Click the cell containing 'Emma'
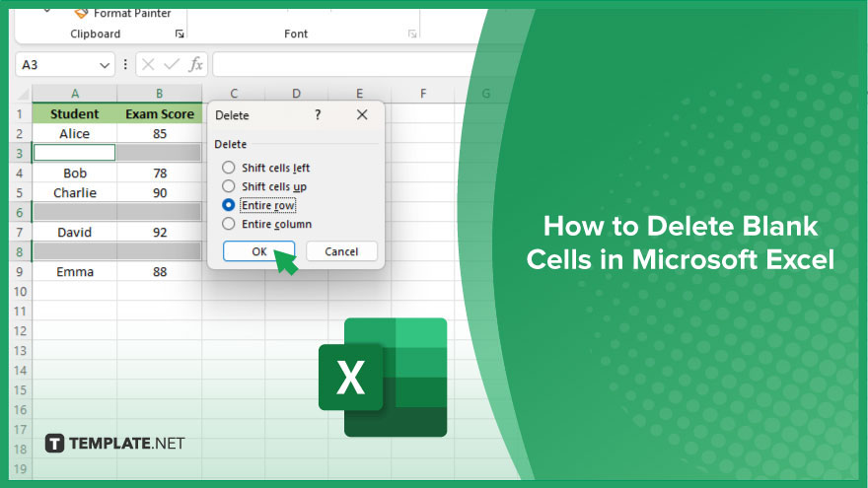 coord(75,272)
